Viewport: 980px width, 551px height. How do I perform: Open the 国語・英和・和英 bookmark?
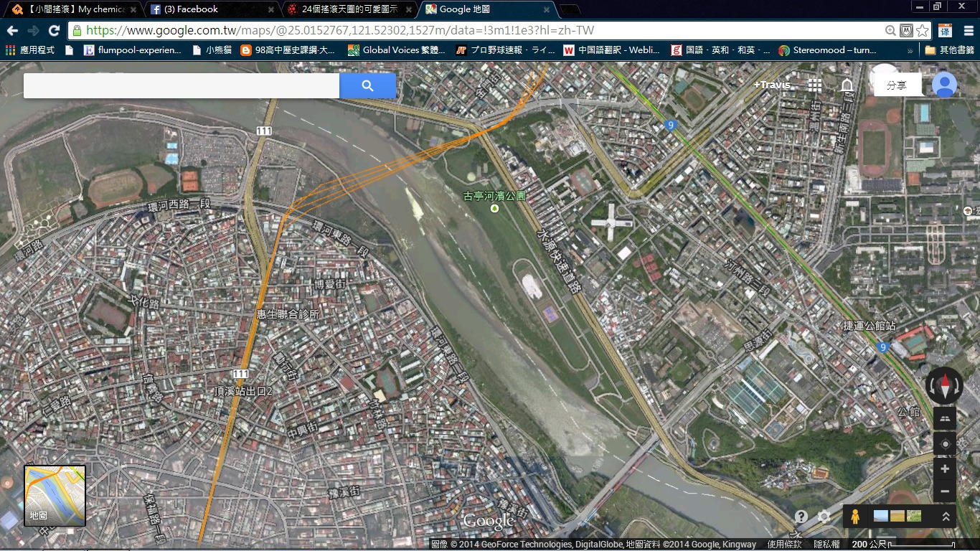tap(720, 50)
